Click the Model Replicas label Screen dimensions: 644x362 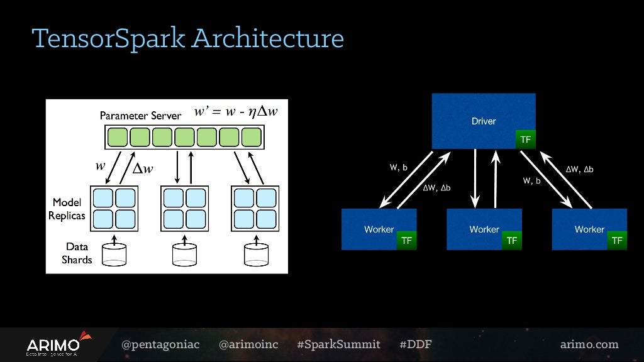[x=67, y=209]
